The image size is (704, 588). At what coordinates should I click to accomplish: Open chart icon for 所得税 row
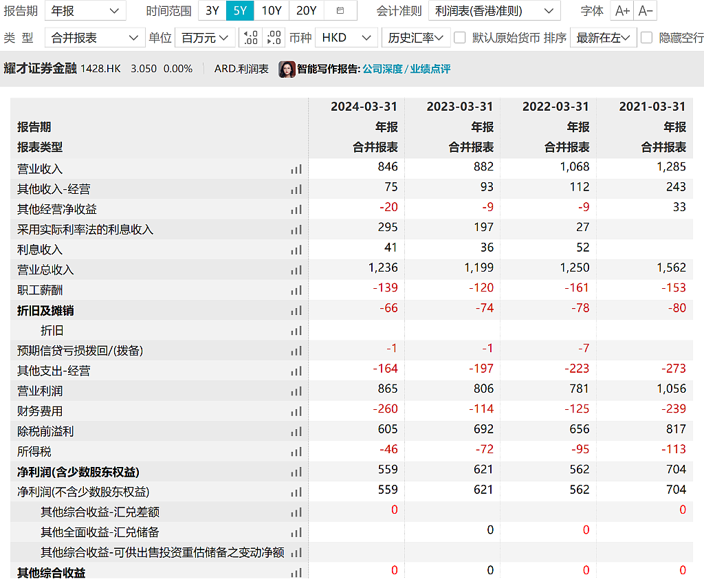pos(296,452)
